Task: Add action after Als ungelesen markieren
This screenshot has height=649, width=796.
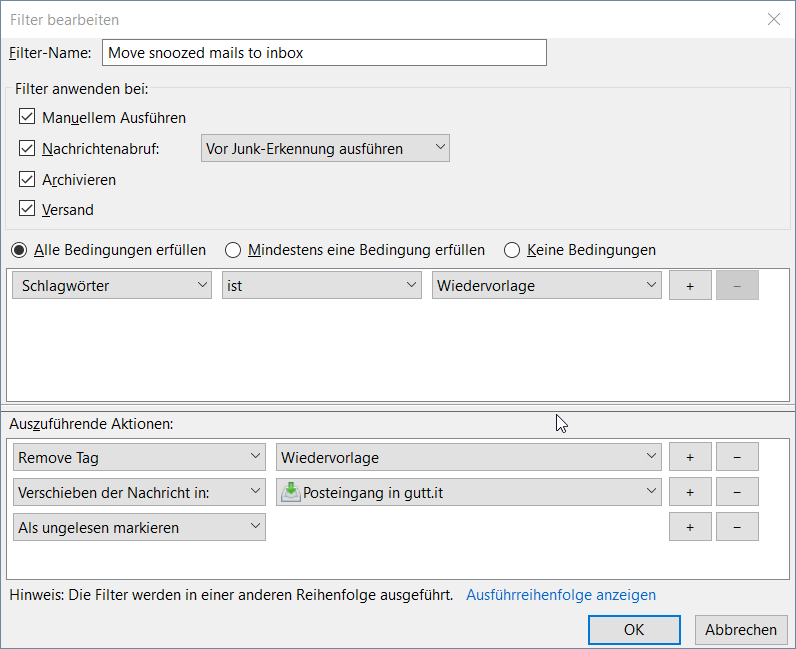Action: tap(690, 527)
